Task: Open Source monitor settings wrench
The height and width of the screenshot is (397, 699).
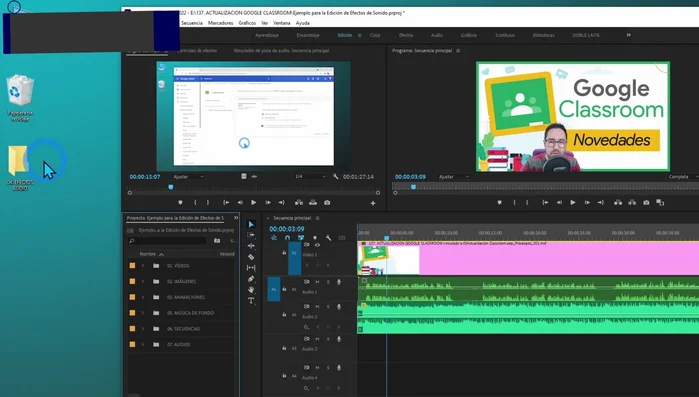Action: pos(335,176)
